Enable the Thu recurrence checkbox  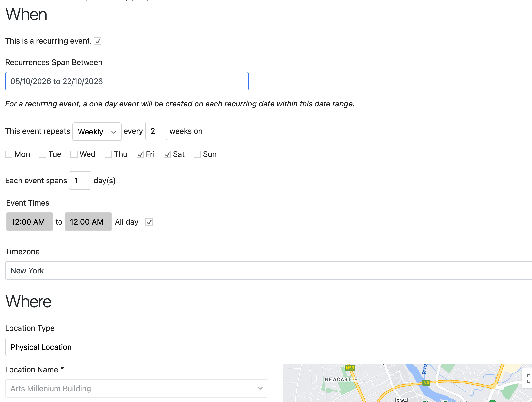pyautogui.click(x=108, y=154)
